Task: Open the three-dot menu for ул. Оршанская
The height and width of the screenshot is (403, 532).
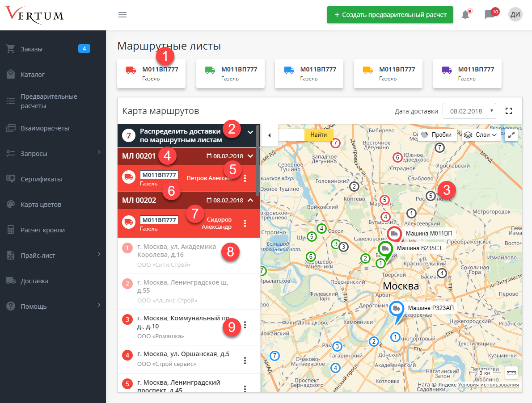Action: [245, 360]
